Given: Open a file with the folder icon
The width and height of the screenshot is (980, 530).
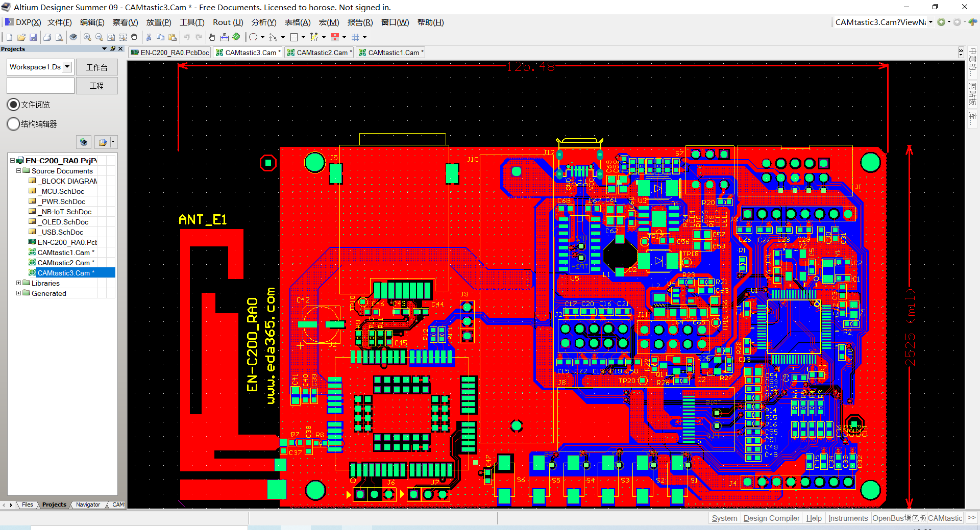Looking at the screenshot, I should point(21,37).
